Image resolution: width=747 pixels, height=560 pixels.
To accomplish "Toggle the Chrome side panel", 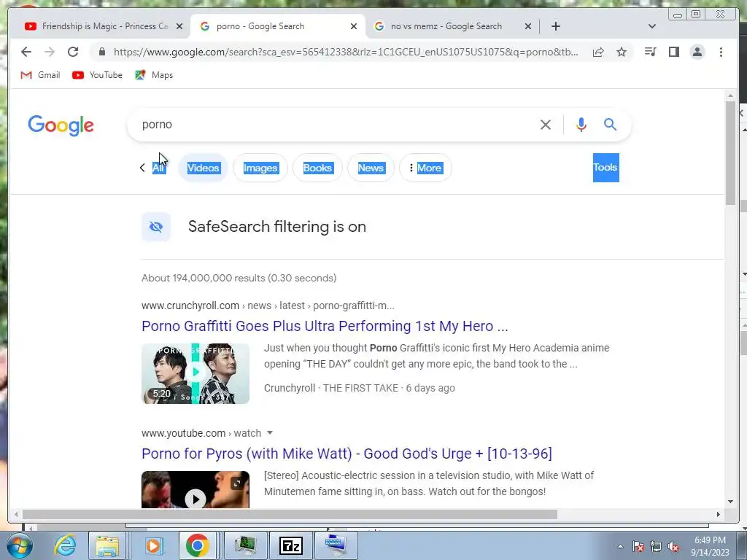I will (x=673, y=52).
